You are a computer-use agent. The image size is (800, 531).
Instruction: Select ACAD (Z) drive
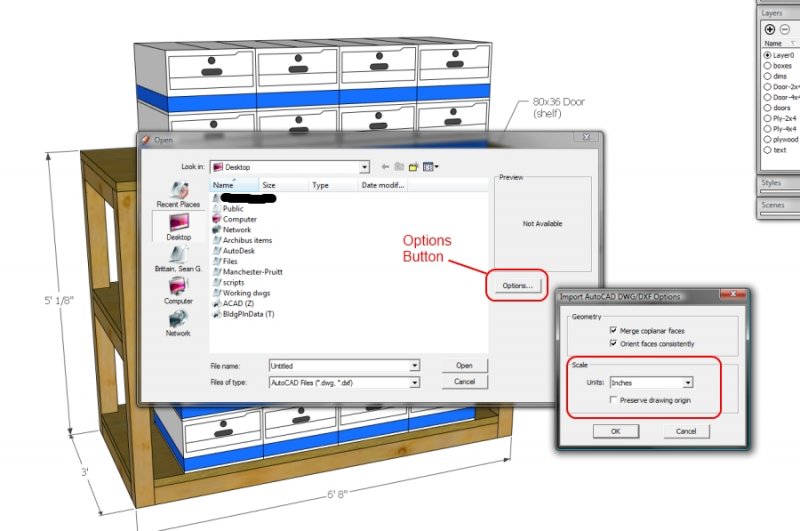pos(233,304)
